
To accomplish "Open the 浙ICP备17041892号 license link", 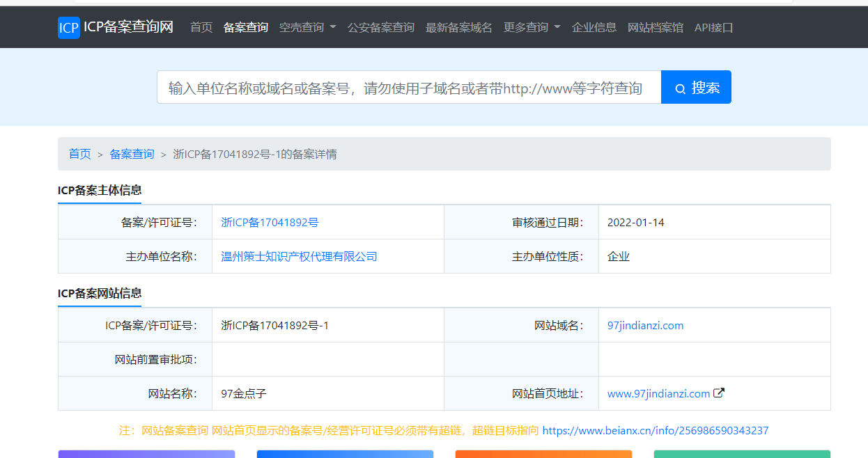I will point(270,223).
